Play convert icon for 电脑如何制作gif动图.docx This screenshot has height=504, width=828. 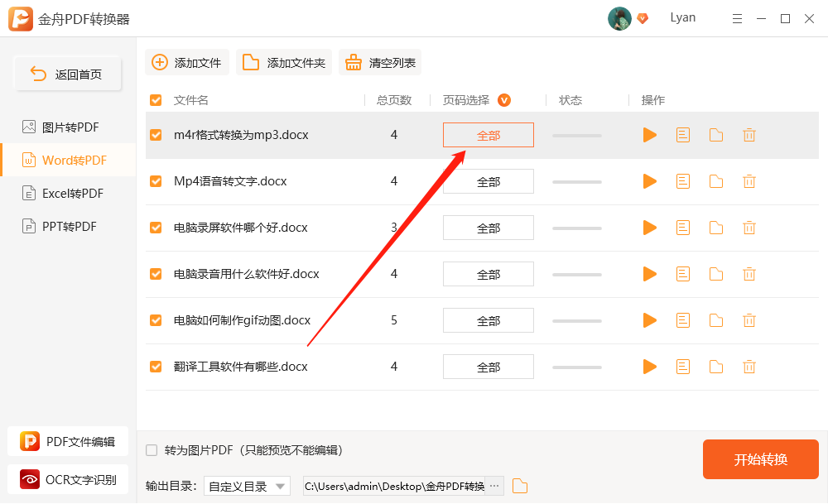click(649, 320)
